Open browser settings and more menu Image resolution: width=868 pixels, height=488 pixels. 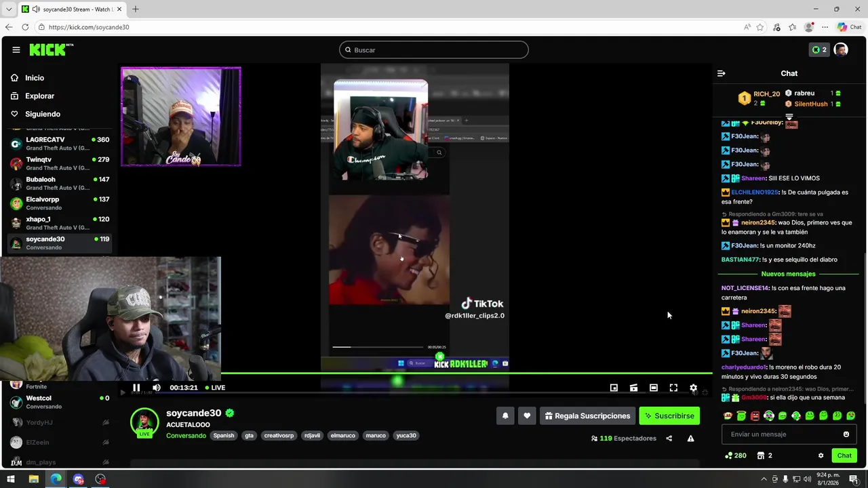[825, 27]
